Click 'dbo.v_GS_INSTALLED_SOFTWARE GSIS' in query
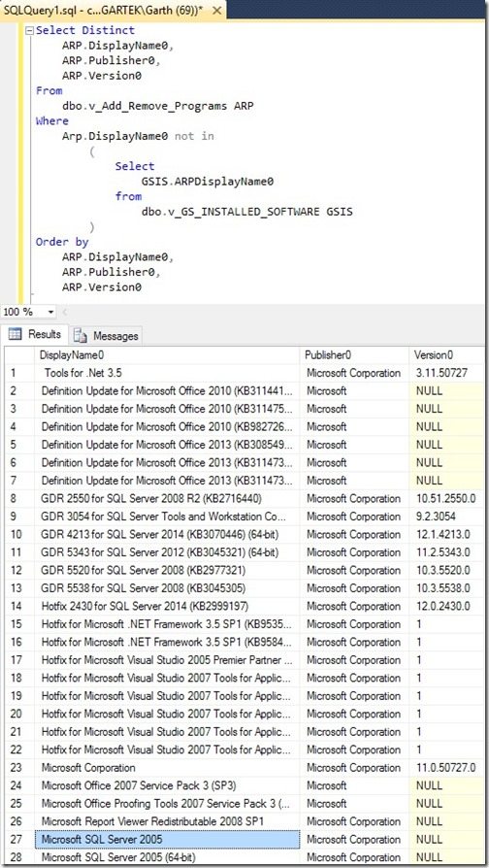This screenshot has width=489, height=868. 246,212
